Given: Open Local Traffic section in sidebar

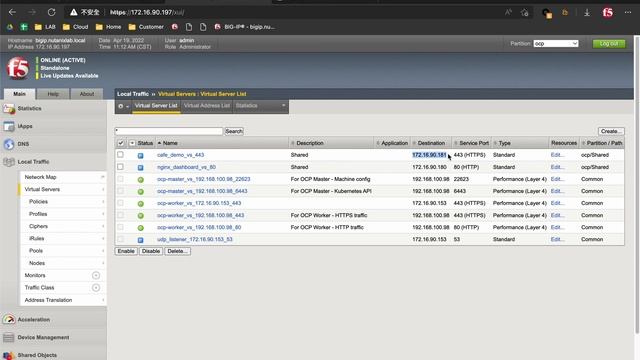Looking at the screenshot, I should click(x=33, y=162).
